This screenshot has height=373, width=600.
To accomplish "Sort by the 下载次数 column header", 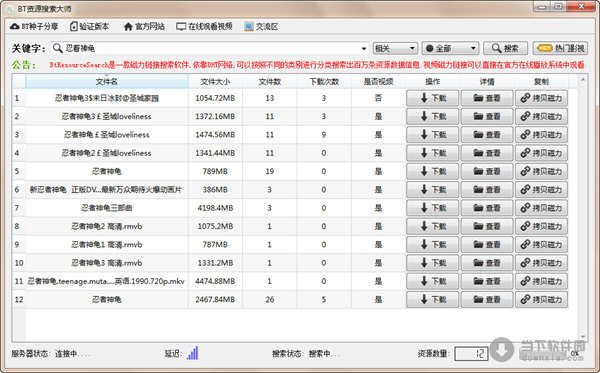I will point(324,81).
